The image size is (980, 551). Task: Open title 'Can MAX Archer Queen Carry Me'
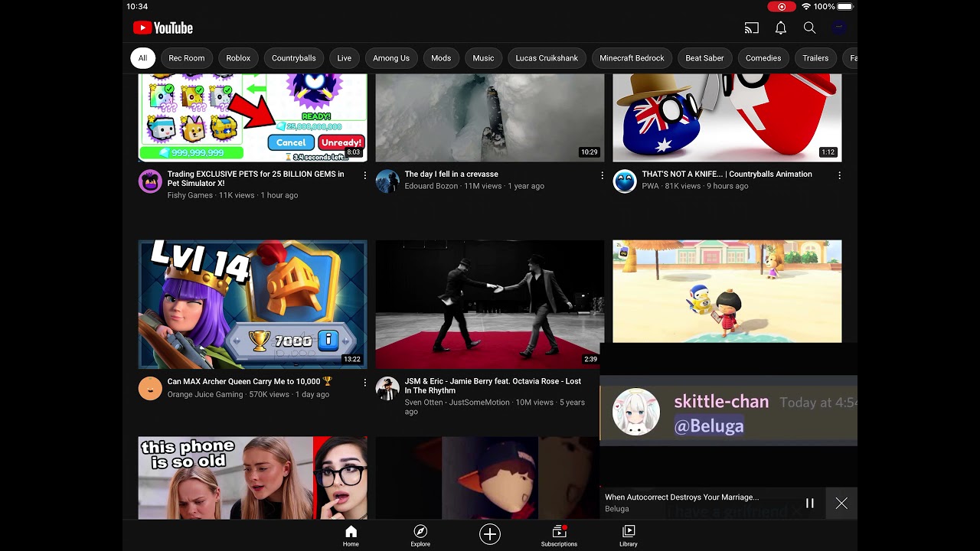[x=250, y=381]
